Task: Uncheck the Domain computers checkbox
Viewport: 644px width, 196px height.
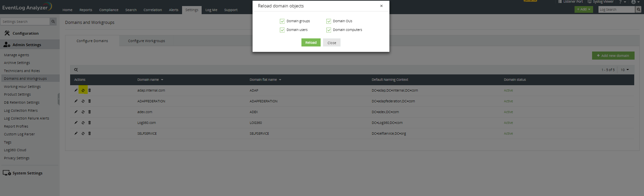Action: [x=329, y=30]
